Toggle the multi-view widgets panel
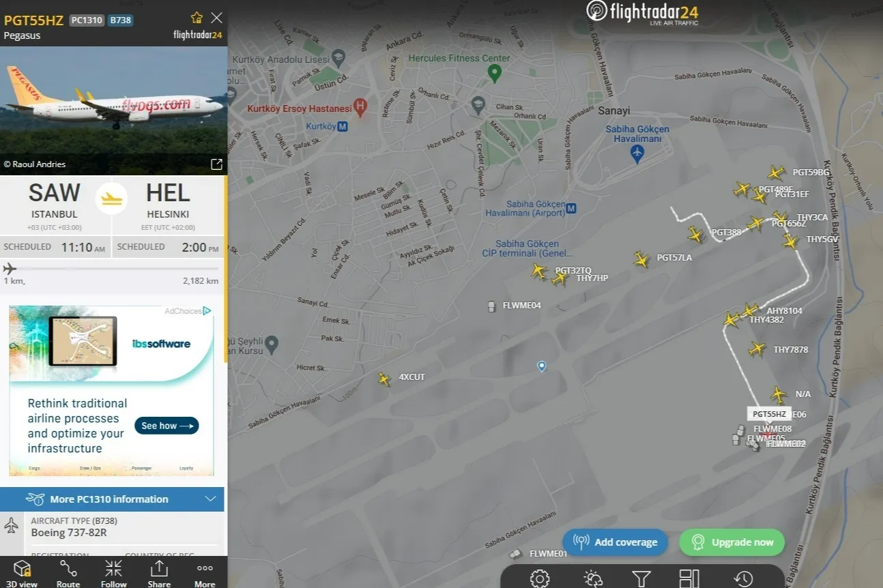 (x=690, y=578)
